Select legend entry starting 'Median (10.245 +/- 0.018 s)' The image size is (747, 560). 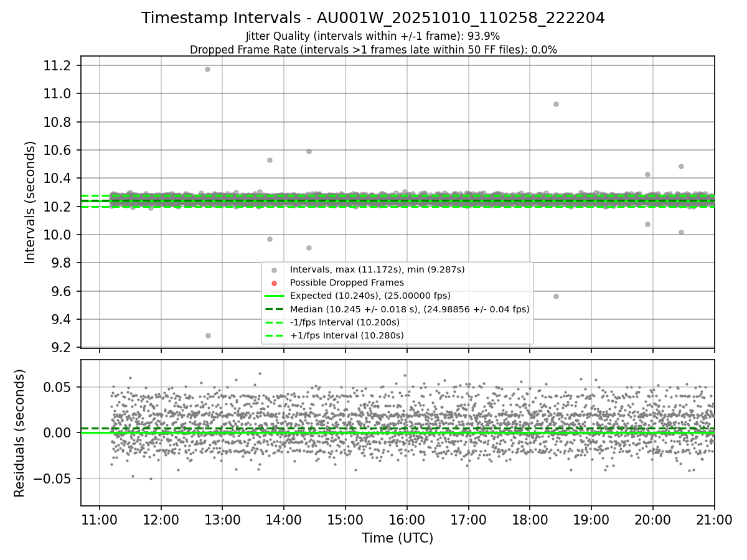point(410,309)
